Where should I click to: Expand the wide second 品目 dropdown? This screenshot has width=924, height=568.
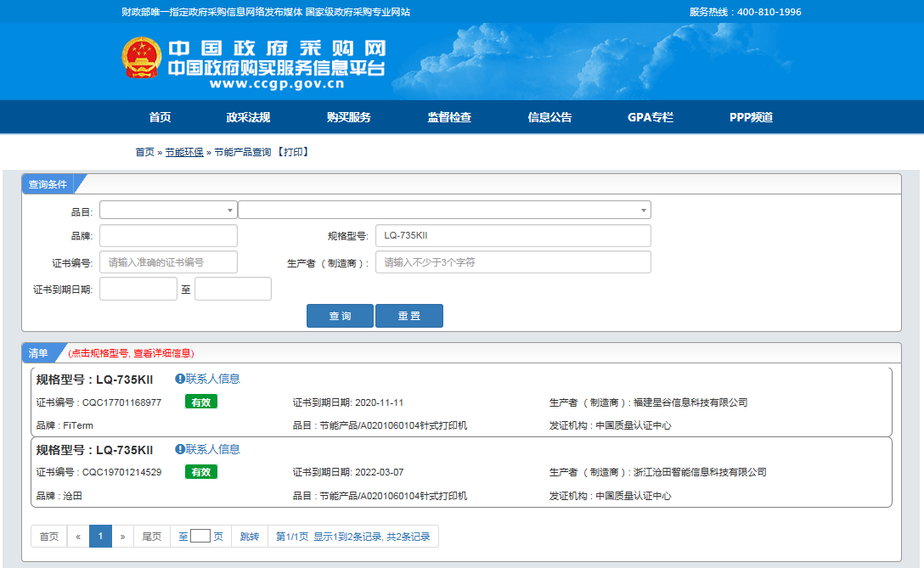444,210
